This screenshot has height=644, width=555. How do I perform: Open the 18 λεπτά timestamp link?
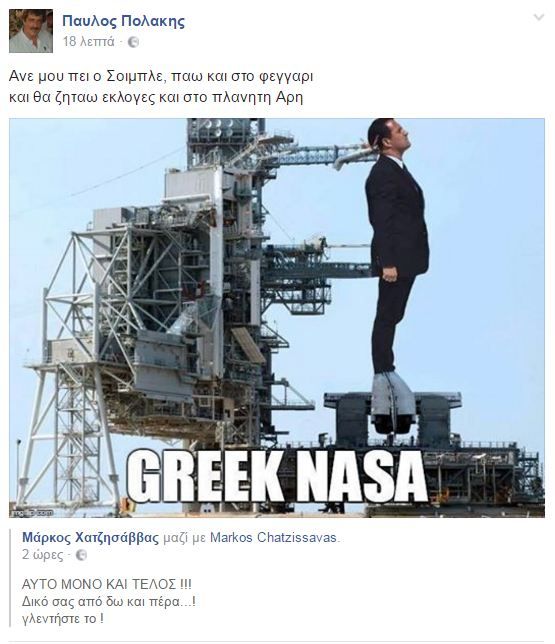click(x=88, y=41)
